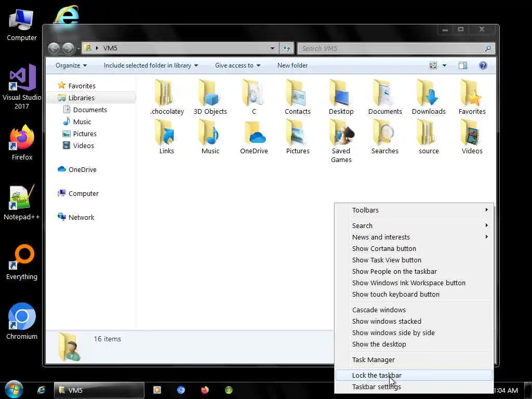Select the Chromium desktop shortcut
532x399 pixels.
point(22,321)
